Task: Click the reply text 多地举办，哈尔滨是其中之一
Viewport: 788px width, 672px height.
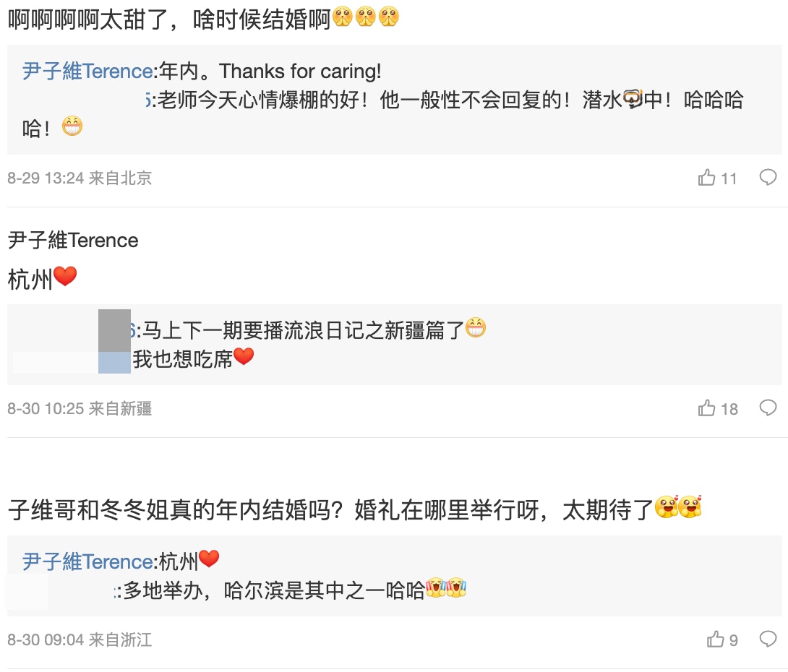Action: click(x=273, y=590)
